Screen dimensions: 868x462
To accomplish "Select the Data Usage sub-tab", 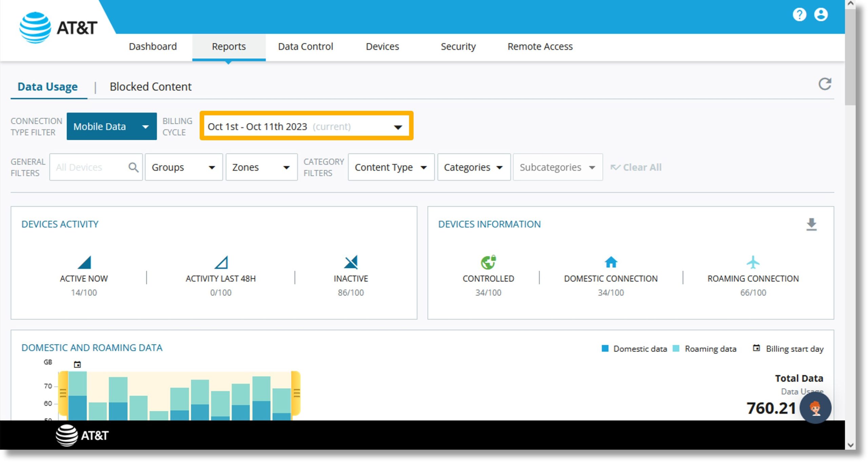I will (x=47, y=87).
